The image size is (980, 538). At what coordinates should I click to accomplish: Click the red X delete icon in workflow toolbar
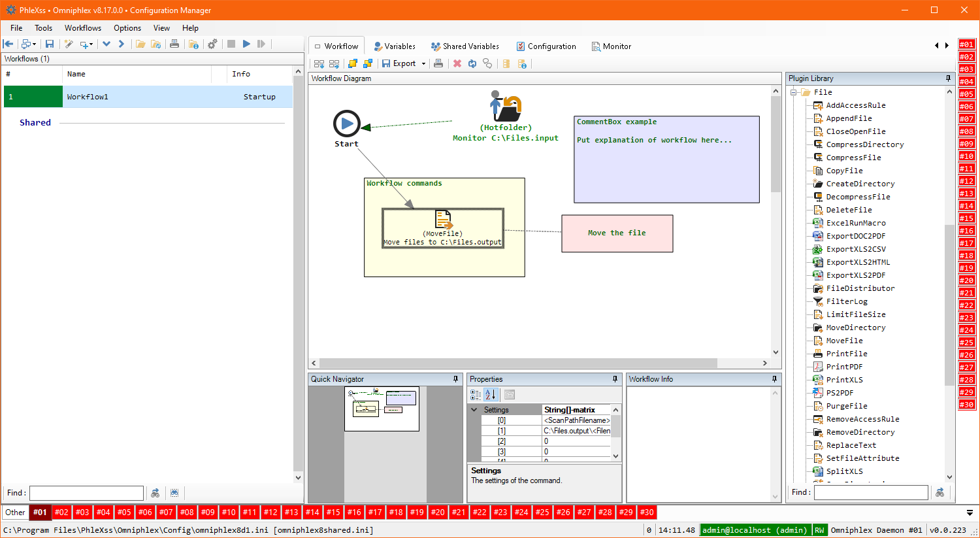coord(457,63)
